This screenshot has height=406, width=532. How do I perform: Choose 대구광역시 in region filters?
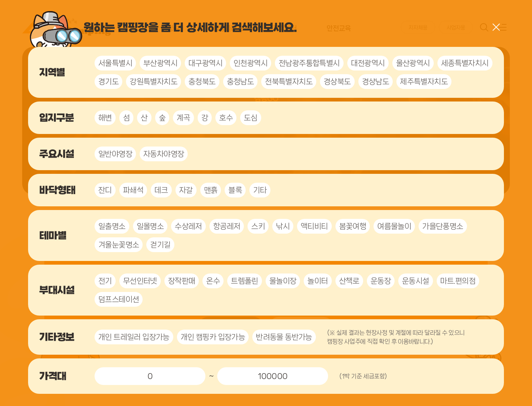click(x=205, y=63)
